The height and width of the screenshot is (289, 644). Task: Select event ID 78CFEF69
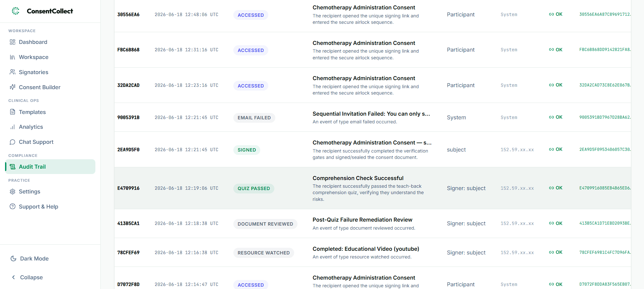coord(128,252)
